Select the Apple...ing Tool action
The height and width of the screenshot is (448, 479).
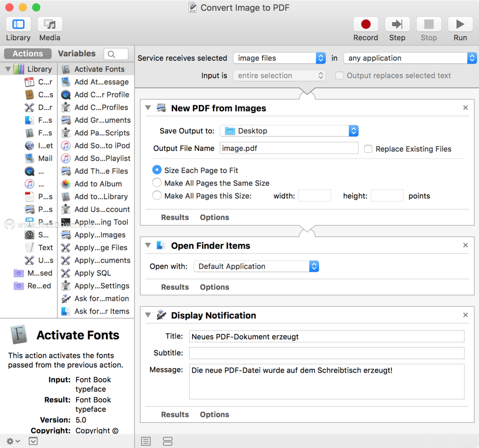pyautogui.click(x=96, y=222)
